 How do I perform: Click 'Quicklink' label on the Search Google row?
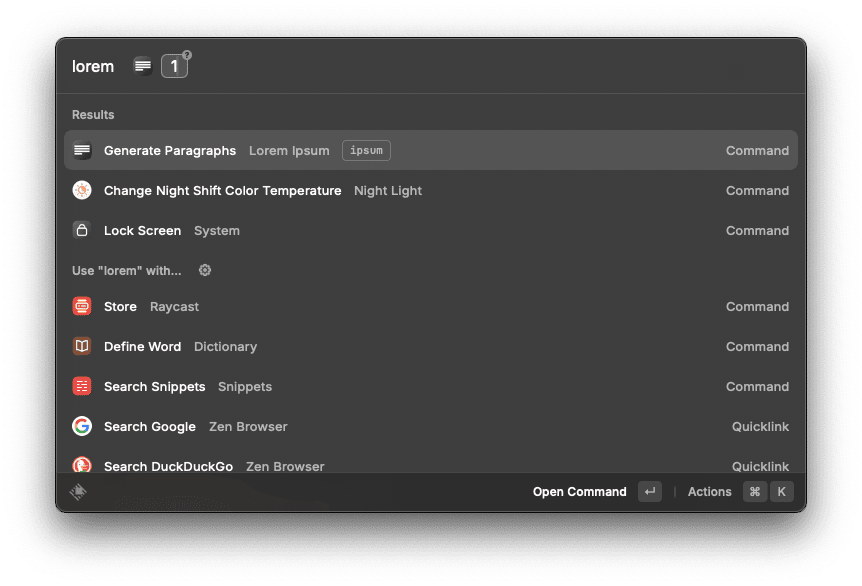pyautogui.click(x=760, y=427)
